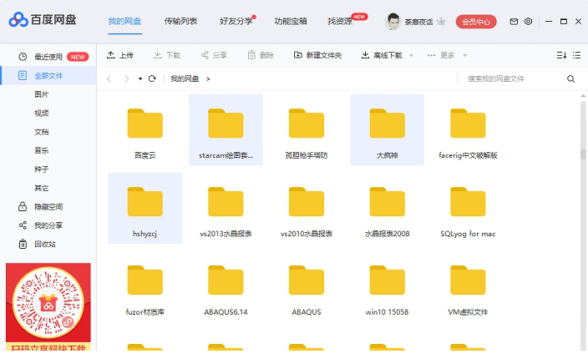Open the 孤胆枪手塔防 folder
Viewport: 588px width, 364px height.
tap(307, 129)
